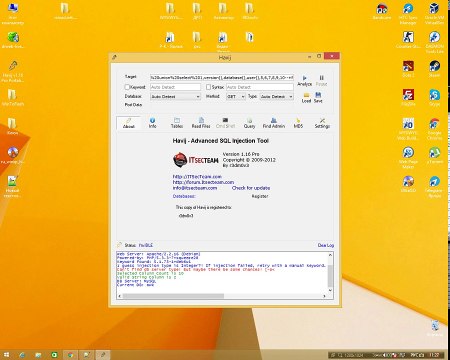Open the Find Admin tab

pos(274,123)
